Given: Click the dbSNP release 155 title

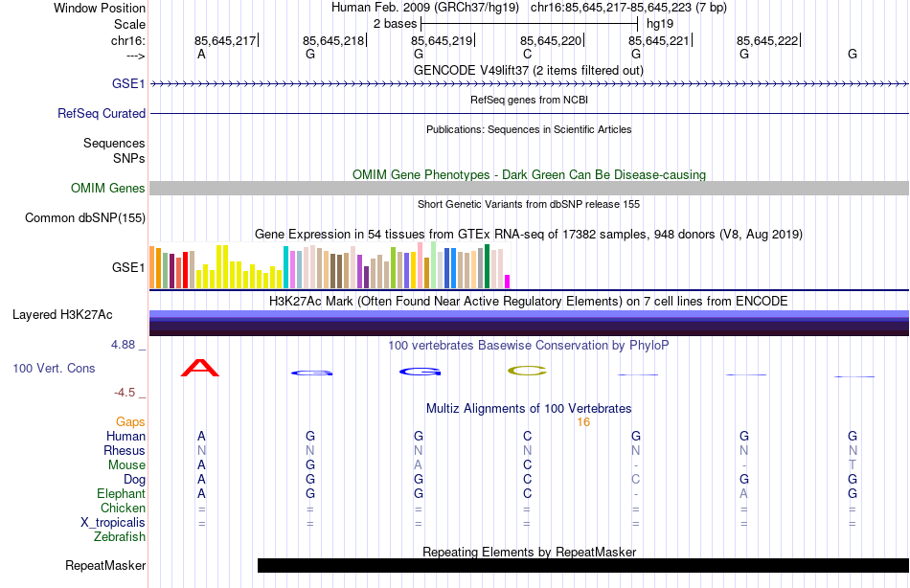Looking at the screenshot, I should [528, 204].
